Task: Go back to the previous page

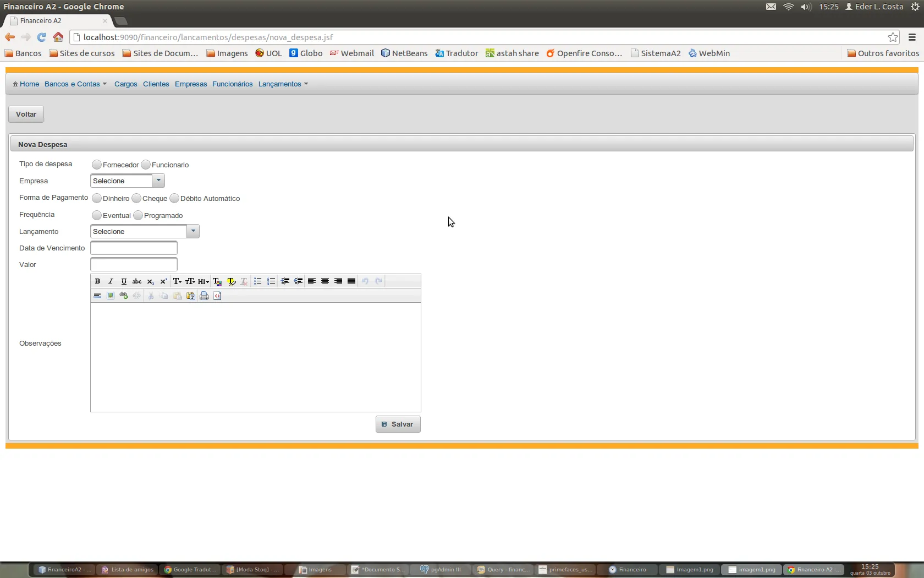Action: (x=10, y=37)
